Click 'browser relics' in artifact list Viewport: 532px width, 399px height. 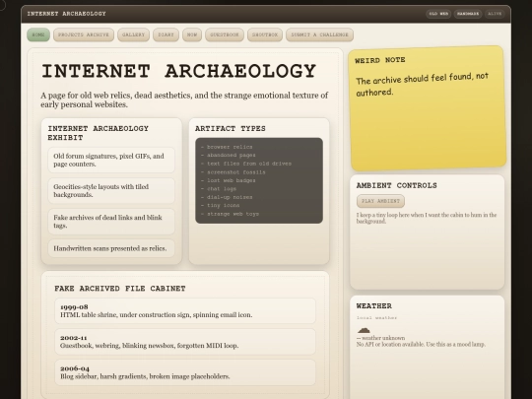pyautogui.click(x=230, y=147)
